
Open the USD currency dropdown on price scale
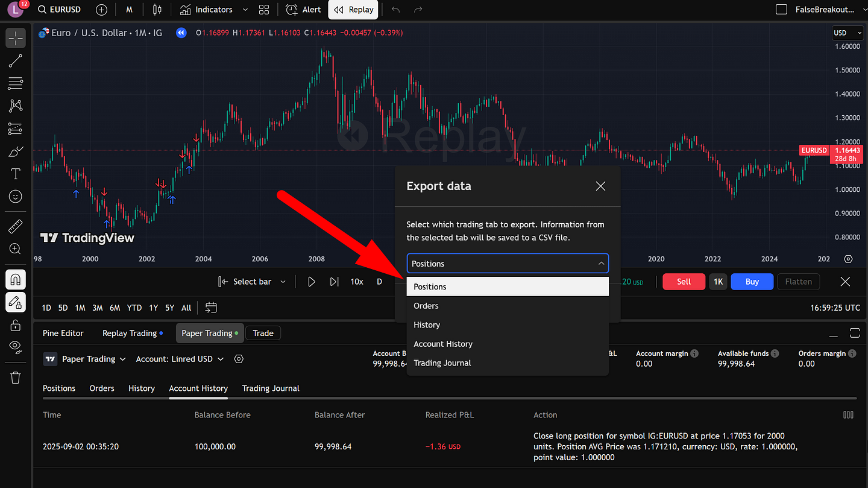pos(848,33)
